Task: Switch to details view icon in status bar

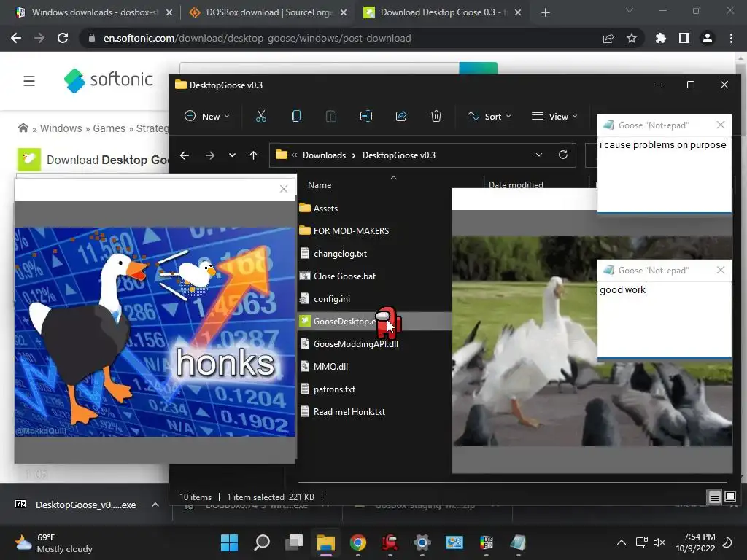Action: coord(715,497)
